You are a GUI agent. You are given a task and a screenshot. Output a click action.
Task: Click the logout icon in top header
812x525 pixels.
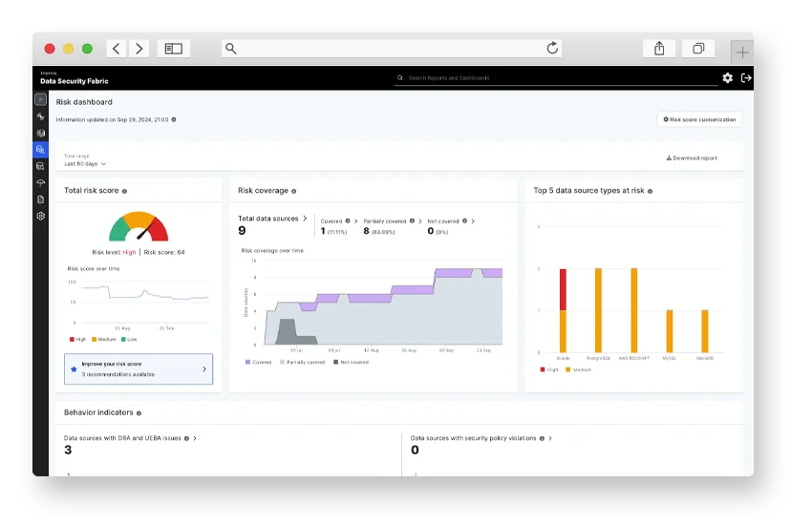click(x=746, y=78)
